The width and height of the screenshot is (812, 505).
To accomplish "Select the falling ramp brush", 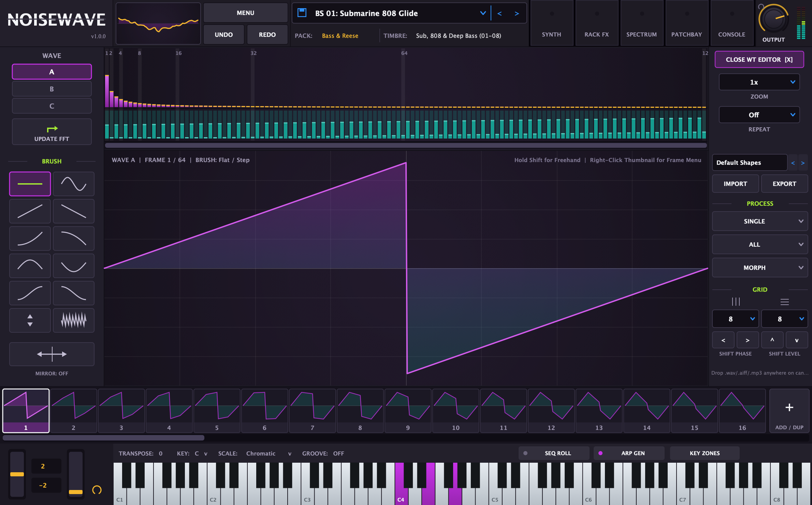I will (74, 211).
